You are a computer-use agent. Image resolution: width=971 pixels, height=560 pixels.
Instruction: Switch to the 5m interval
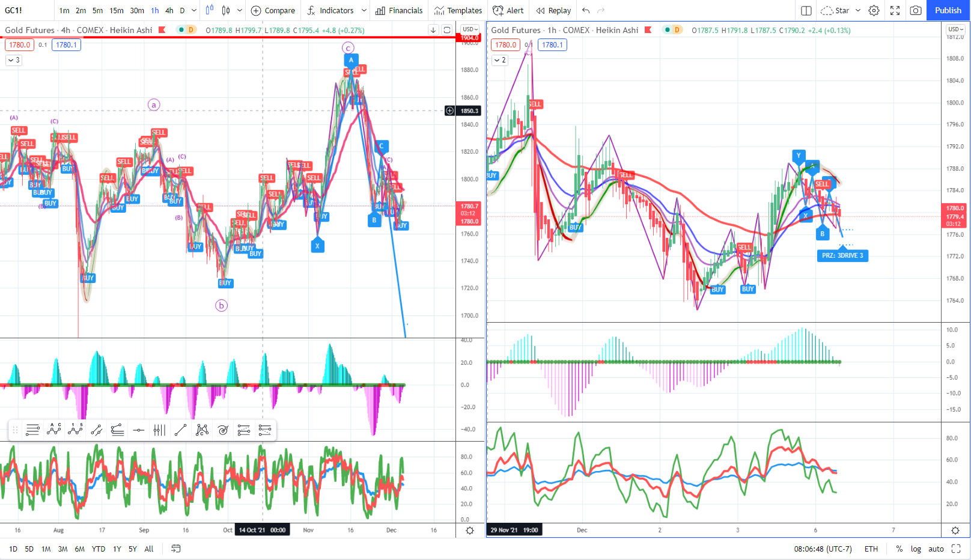coord(98,10)
